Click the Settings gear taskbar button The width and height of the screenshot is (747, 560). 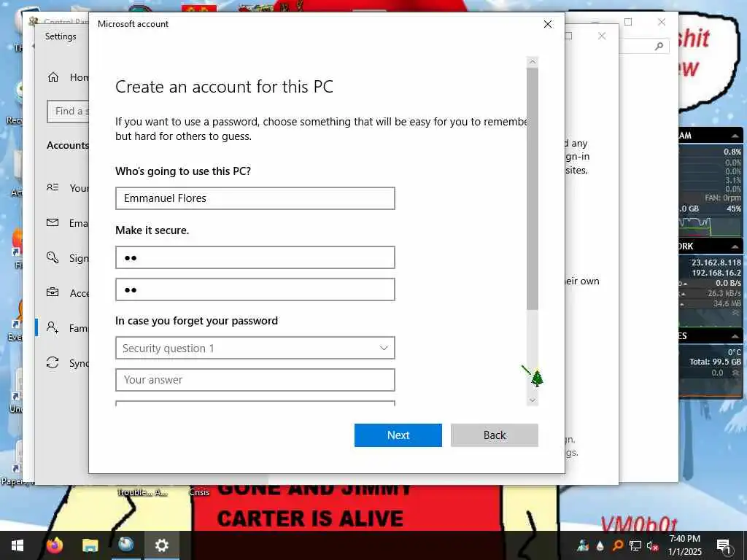tap(162, 545)
